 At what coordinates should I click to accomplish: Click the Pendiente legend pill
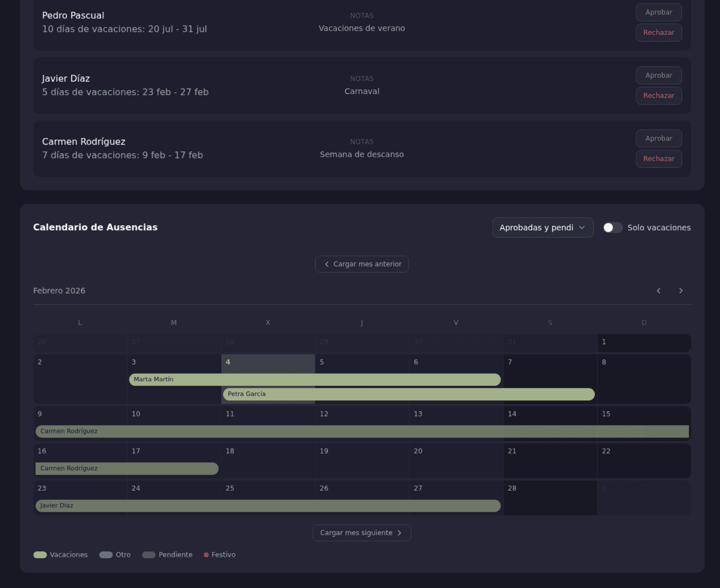coord(149,555)
